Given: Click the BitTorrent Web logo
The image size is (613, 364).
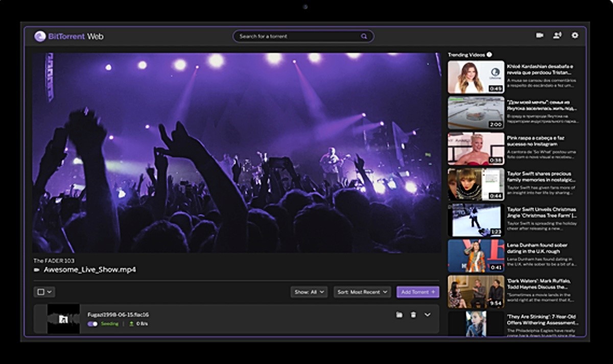Looking at the screenshot, I should [x=68, y=36].
